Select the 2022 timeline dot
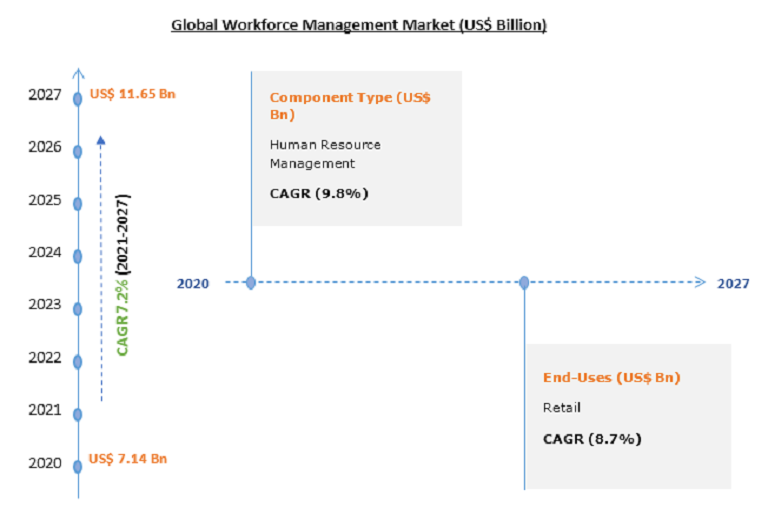Viewport: 768px width, 512px height. pos(77,362)
